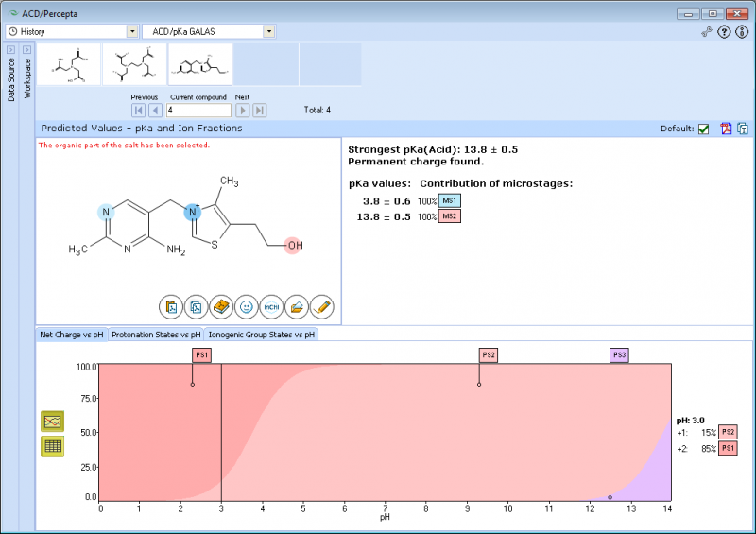The image size is (756, 534).
Task: Click pH: 3.0 readout label
Action: (691, 421)
